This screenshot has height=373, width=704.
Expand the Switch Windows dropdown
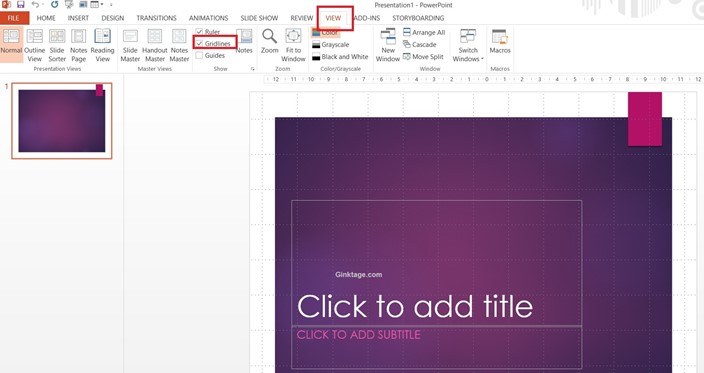pyautogui.click(x=468, y=45)
